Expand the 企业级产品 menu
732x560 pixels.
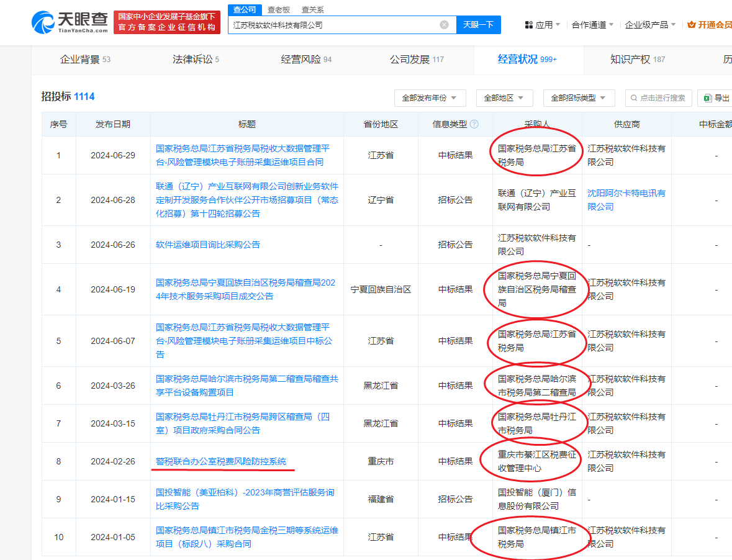pyautogui.click(x=650, y=25)
